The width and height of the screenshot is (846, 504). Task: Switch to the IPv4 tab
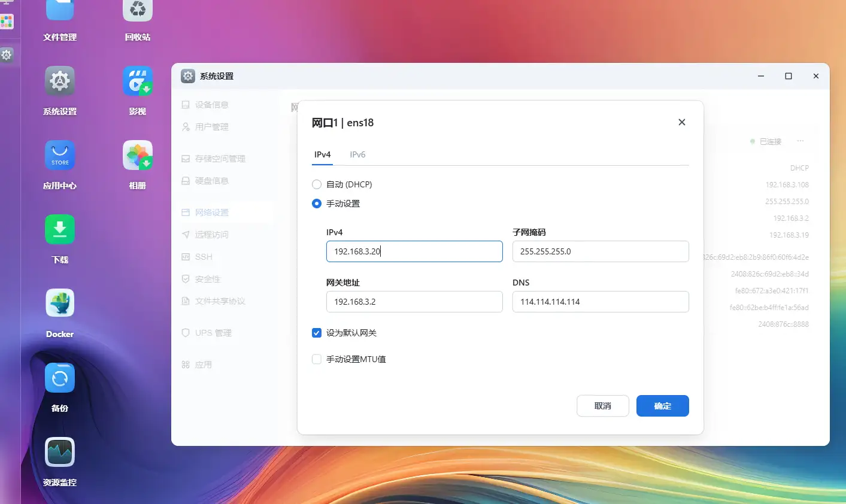click(322, 154)
